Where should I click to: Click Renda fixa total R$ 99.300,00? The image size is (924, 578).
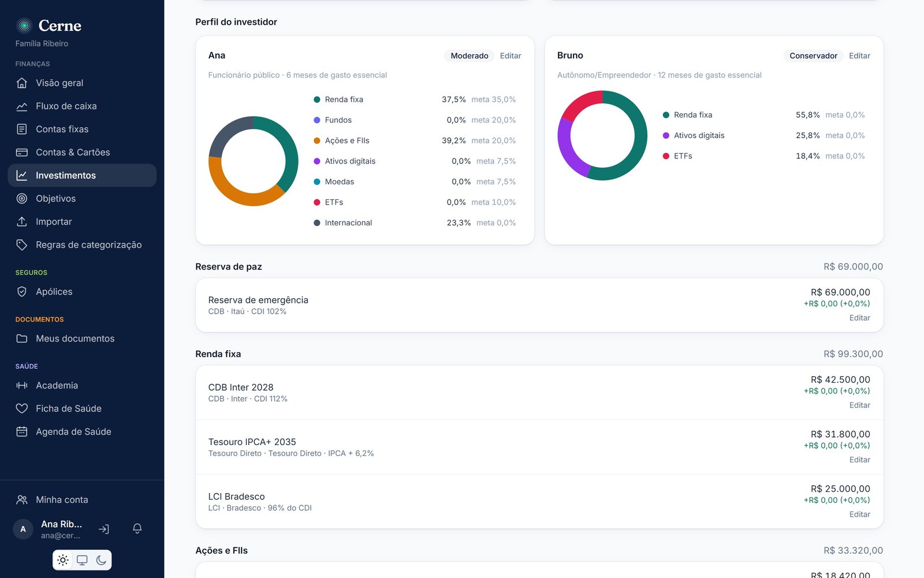coord(853,354)
